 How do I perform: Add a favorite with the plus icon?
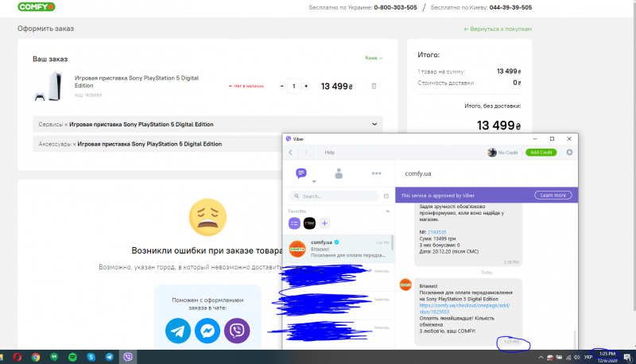324,223
